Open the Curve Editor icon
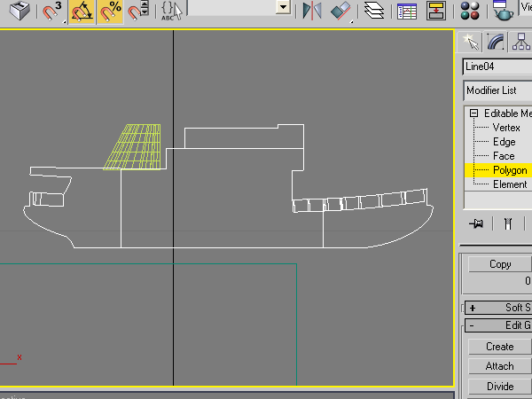Image resolution: width=532 pixels, height=399 pixels. point(407,12)
